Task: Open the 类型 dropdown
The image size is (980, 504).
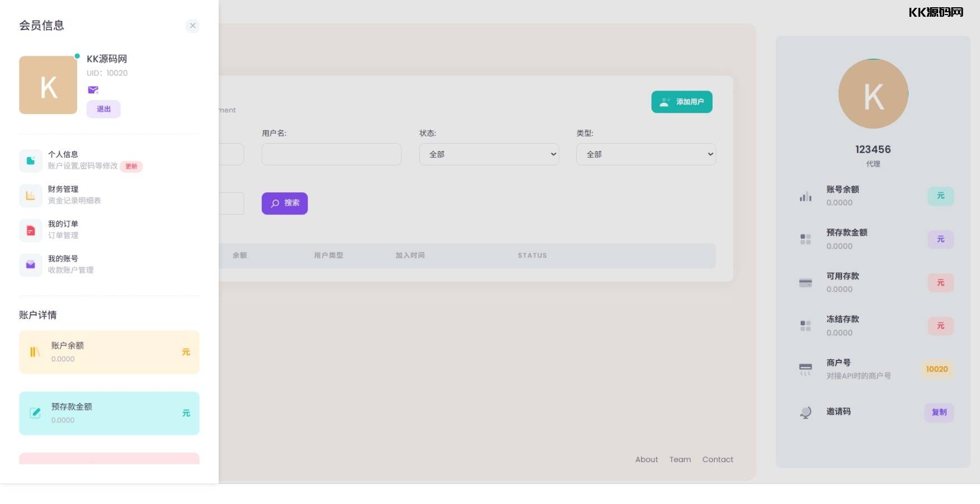Action: pos(646,154)
